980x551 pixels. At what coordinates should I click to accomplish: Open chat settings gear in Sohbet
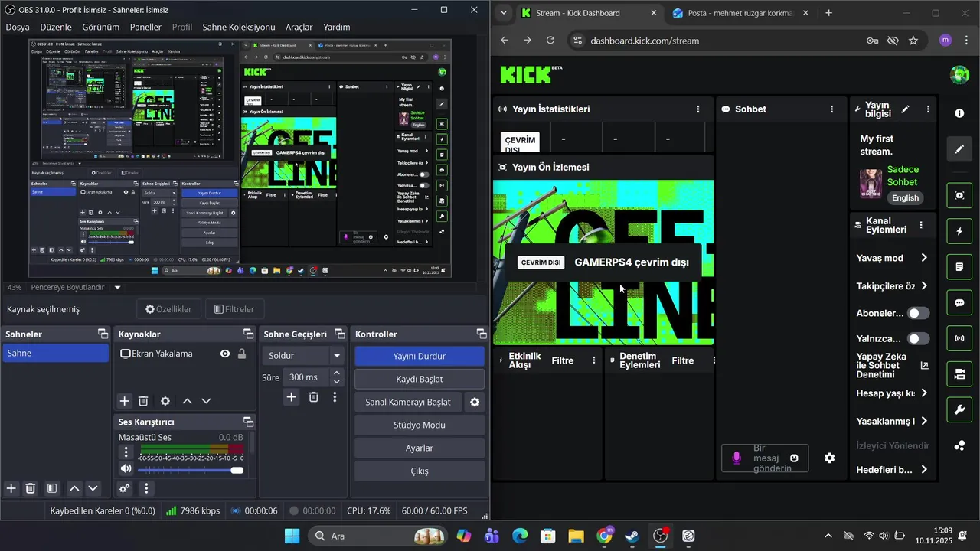(829, 458)
